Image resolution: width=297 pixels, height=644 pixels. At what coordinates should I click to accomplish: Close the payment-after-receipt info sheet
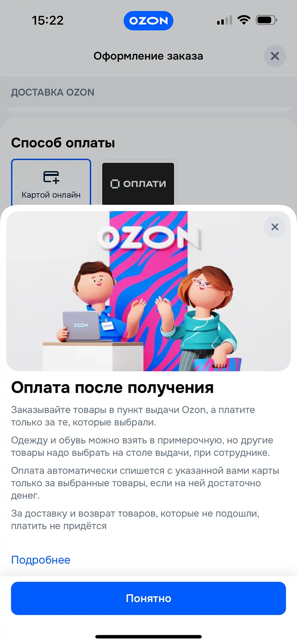click(275, 227)
